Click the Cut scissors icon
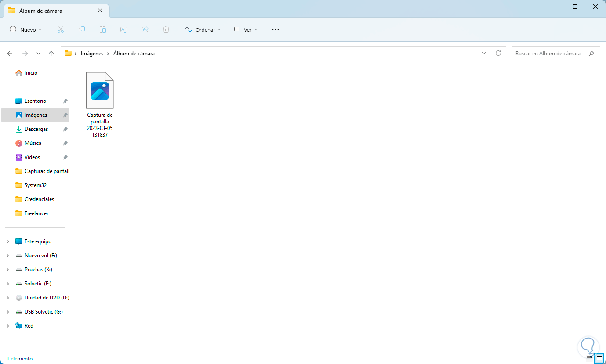The height and width of the screenshot is (364, 606). tap(61, 29)
